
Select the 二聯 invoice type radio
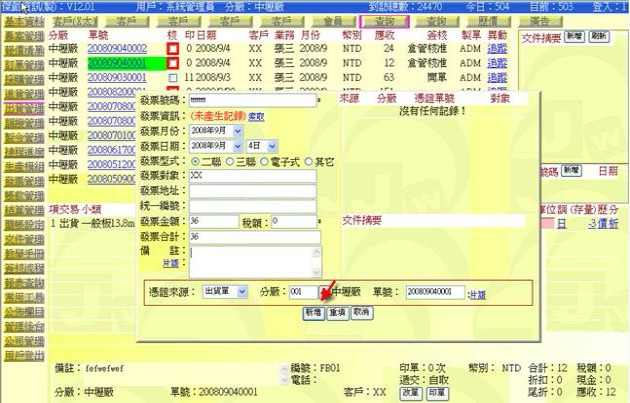(195, 161)
